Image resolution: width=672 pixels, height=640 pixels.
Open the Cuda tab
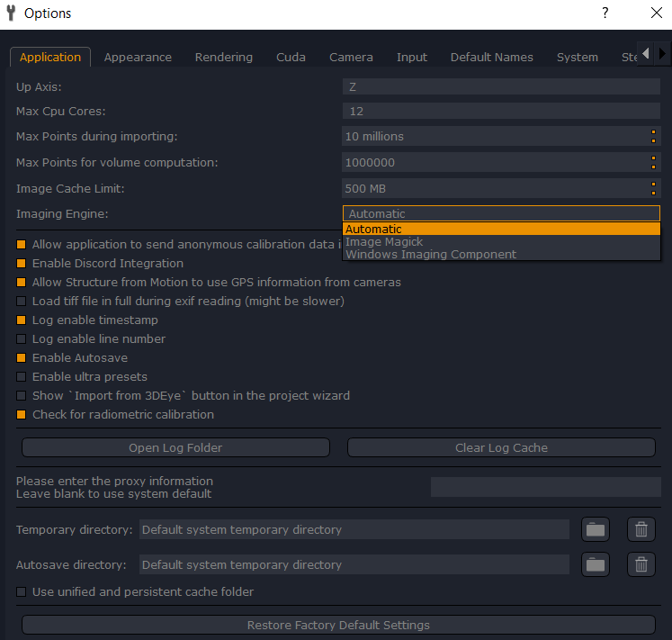tap(291, 57)
